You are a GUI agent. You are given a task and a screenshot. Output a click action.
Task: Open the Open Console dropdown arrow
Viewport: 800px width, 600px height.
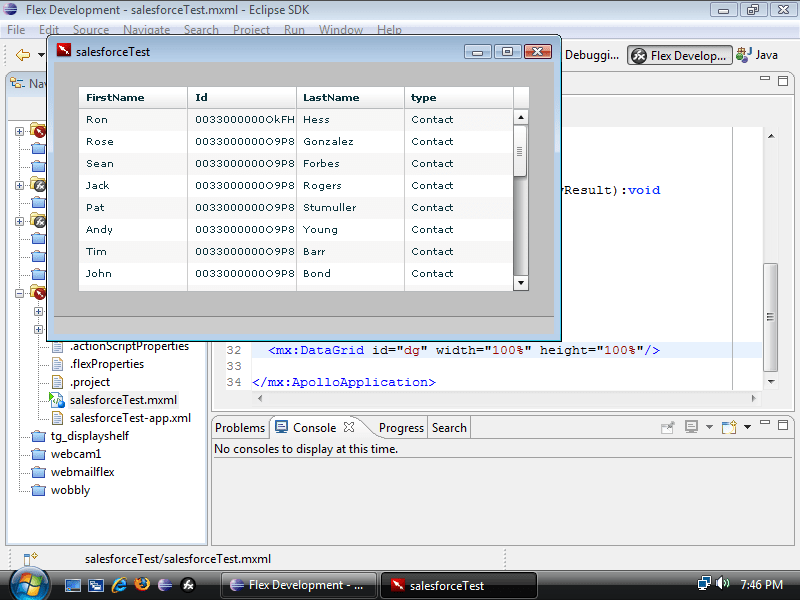tap(746, 427)
